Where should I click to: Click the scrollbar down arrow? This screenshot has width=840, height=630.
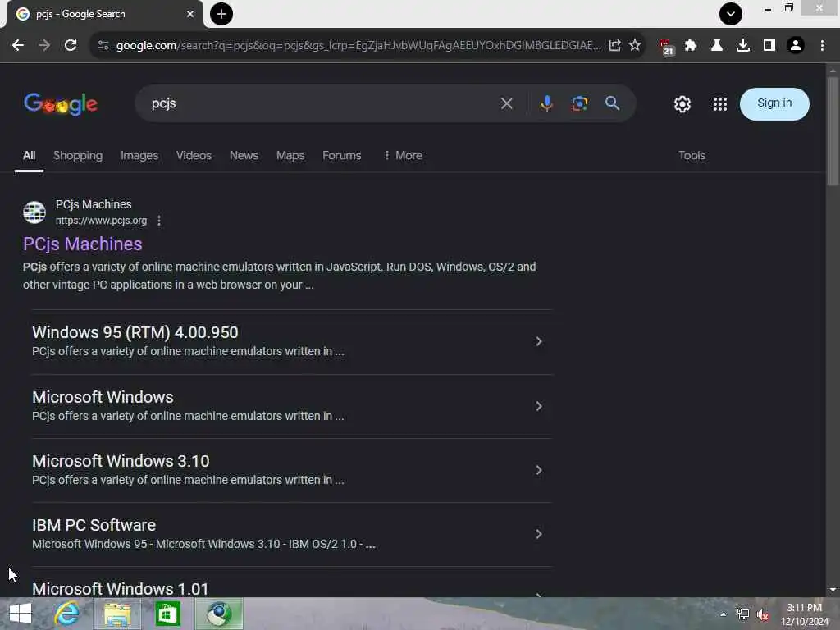(832, 590)
